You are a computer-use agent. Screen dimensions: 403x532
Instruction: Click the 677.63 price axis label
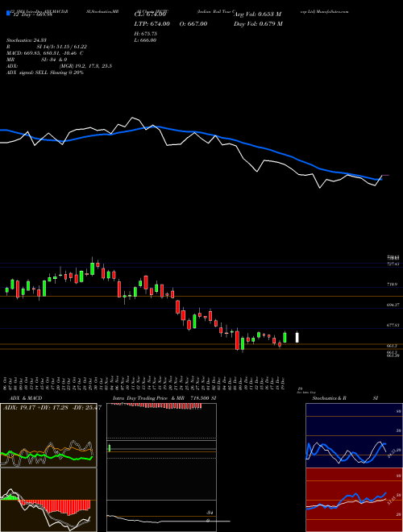pyautogui.click(x=393, y=325)
